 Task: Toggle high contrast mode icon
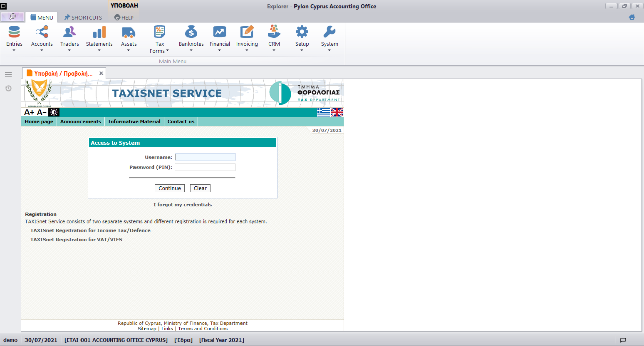coord(54,112)
